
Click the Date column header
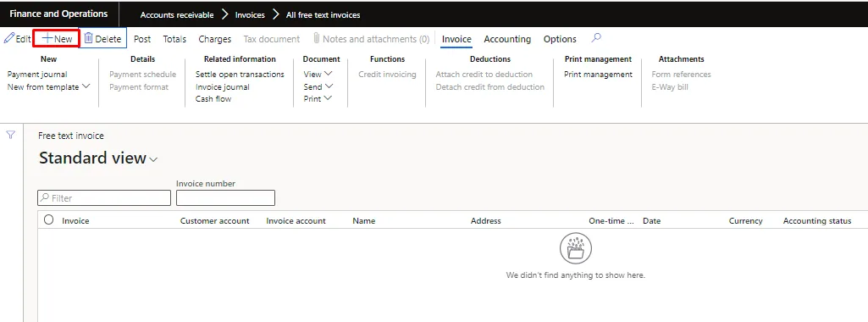point(651,220)
